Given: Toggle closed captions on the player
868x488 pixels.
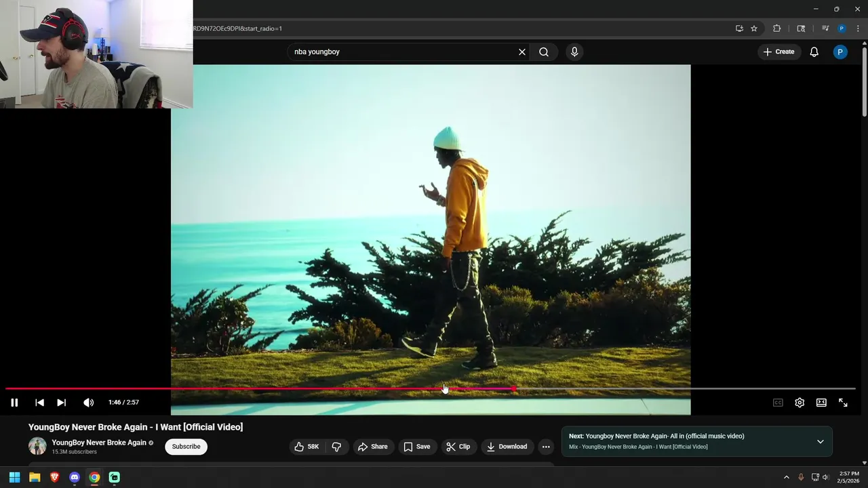Looking at the screenshot, I should tap(778, 403).
